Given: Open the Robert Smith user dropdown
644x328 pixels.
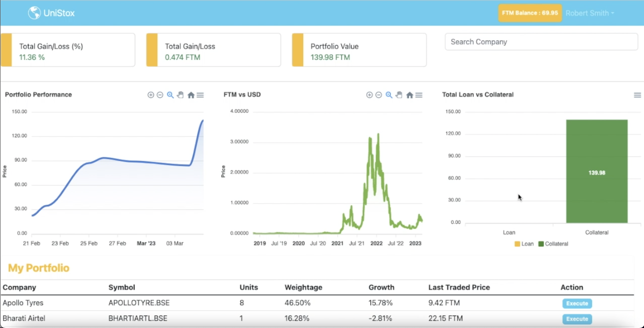Looking at the screenshot, I should tap(590, 13).
